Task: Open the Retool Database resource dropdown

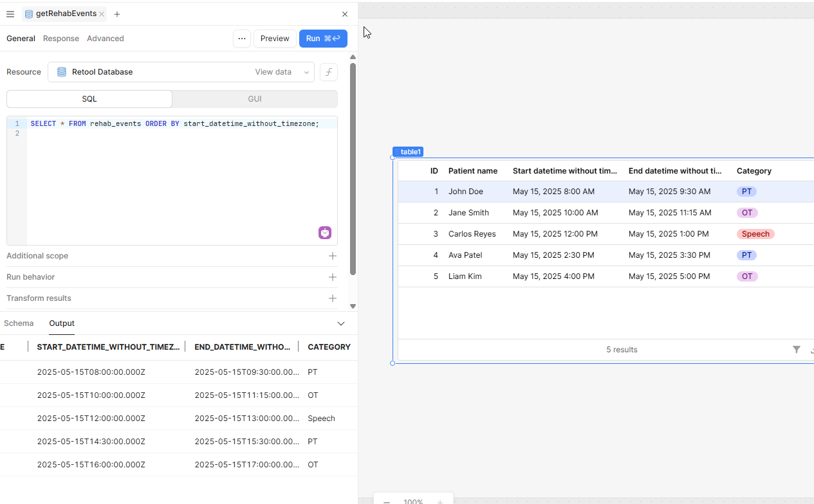Action: 181,72
